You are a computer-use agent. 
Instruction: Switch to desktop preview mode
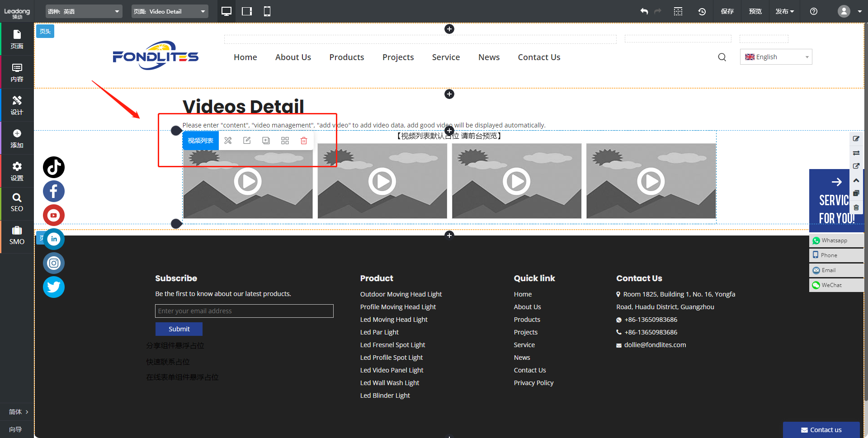(226, 11)
